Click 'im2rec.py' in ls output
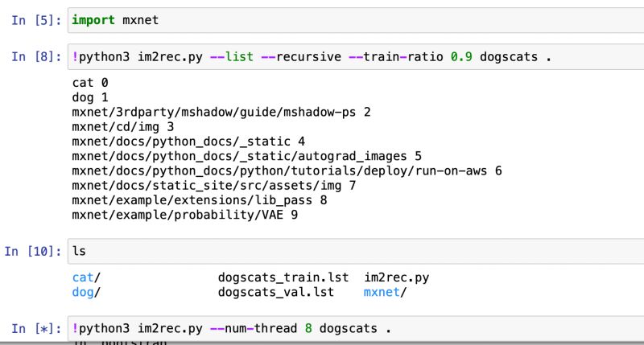644x345 pixels. pyautogui.click(x=397, y=277)
